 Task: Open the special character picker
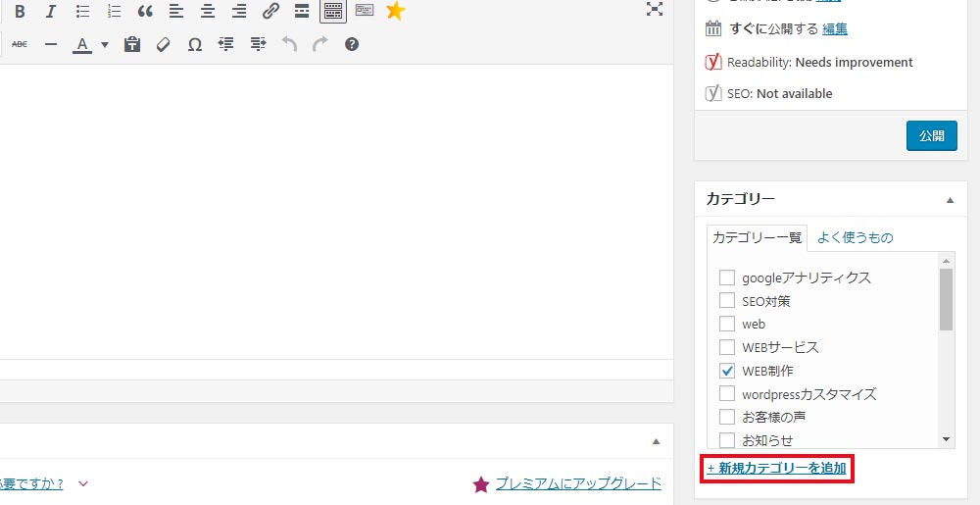(195, 44)
